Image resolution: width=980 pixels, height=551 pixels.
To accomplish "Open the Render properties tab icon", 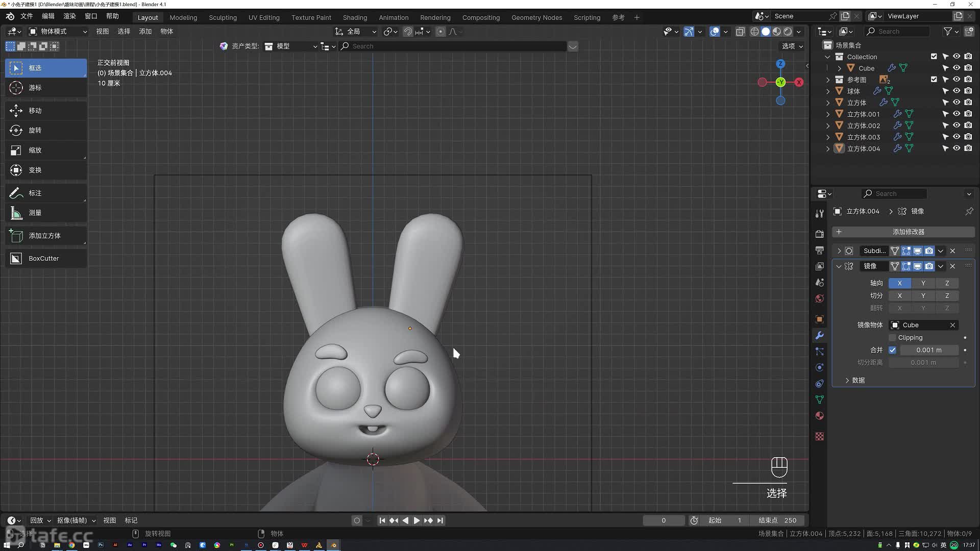I will point(819,234).
